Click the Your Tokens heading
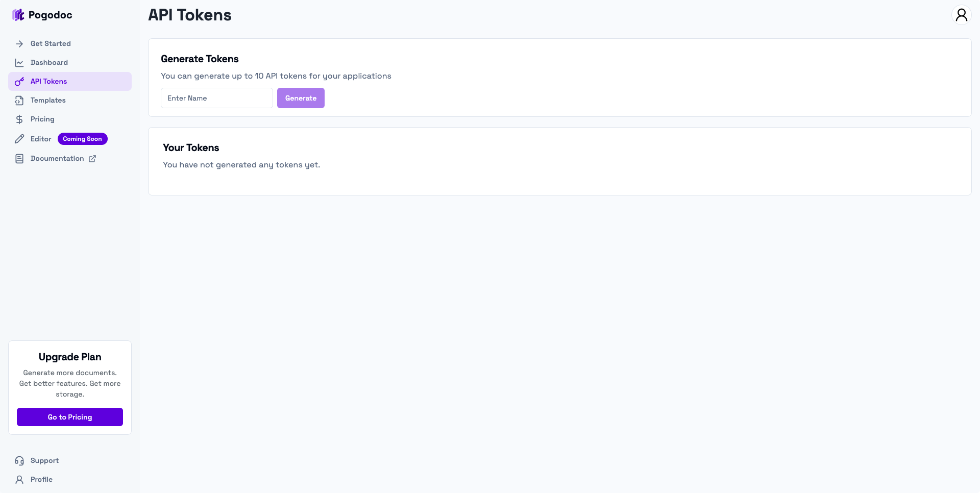This screenshot has height=493, width=980. (x=191, y=148)
